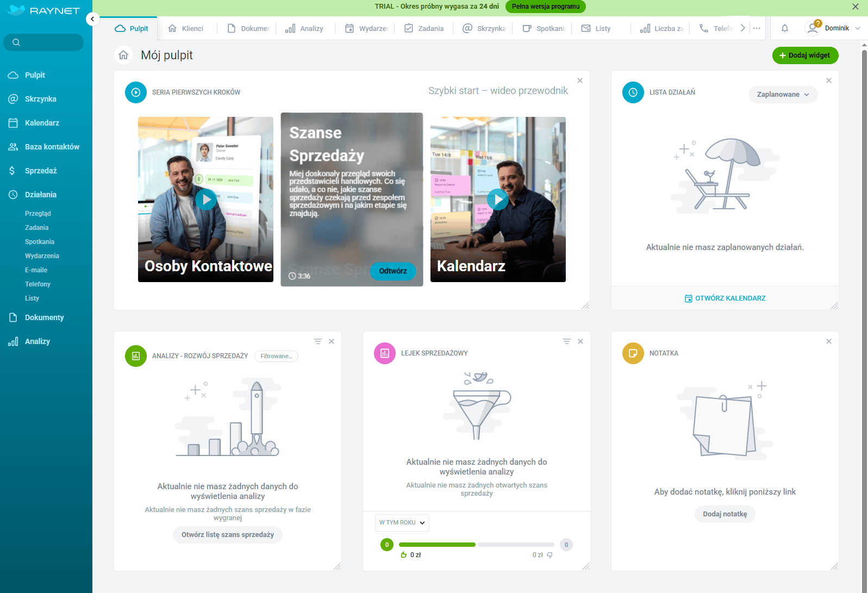Switch to the Klienci tab

(186, 28)
